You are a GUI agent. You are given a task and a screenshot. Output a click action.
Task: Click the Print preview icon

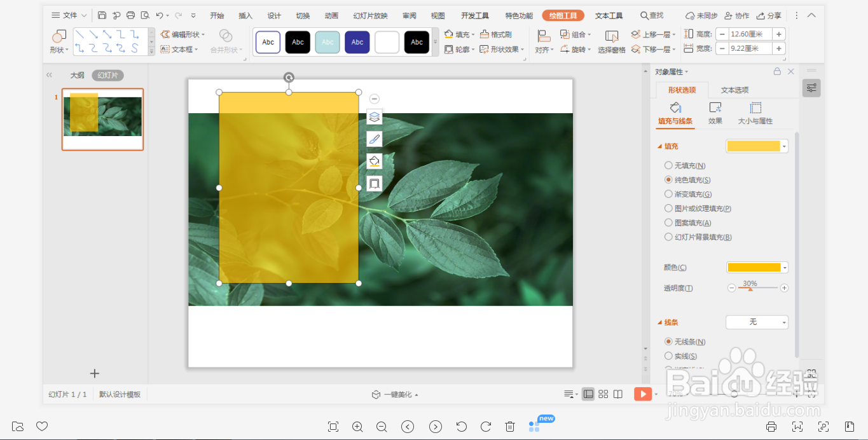pyautogui.click(x=145, y=15)
